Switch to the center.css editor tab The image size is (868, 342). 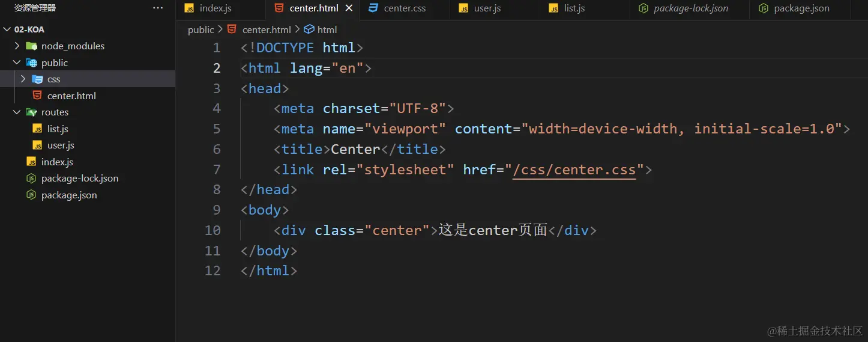(x=404, y=8)
